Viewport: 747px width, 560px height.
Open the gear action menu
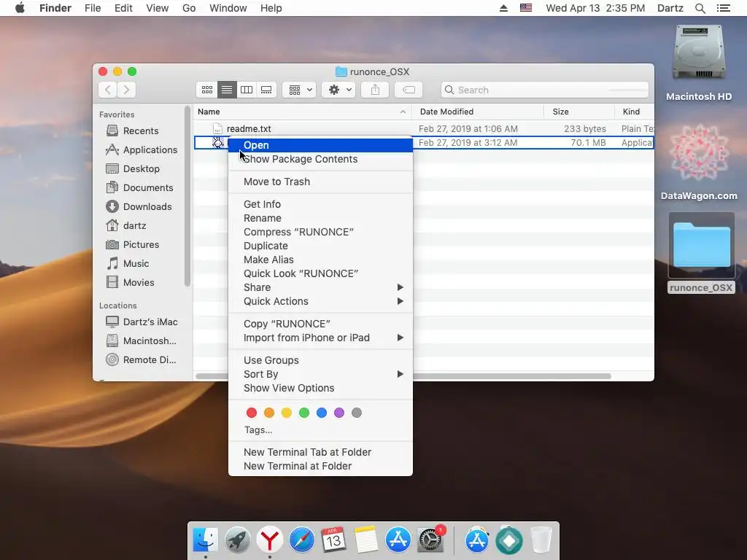[338, 90]
